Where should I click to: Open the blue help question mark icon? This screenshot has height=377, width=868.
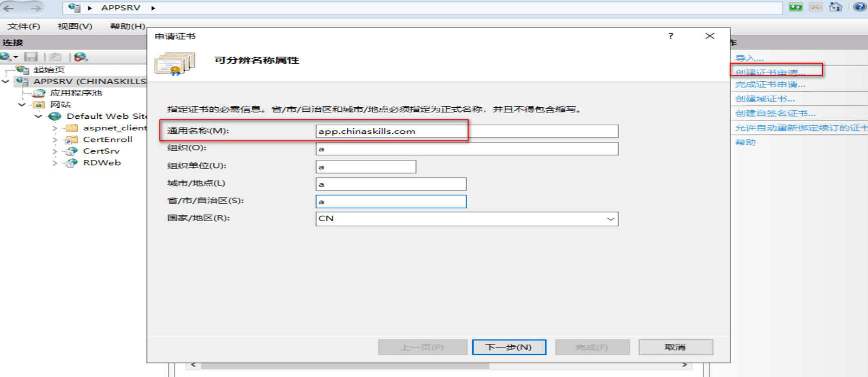tap(859, 7)
